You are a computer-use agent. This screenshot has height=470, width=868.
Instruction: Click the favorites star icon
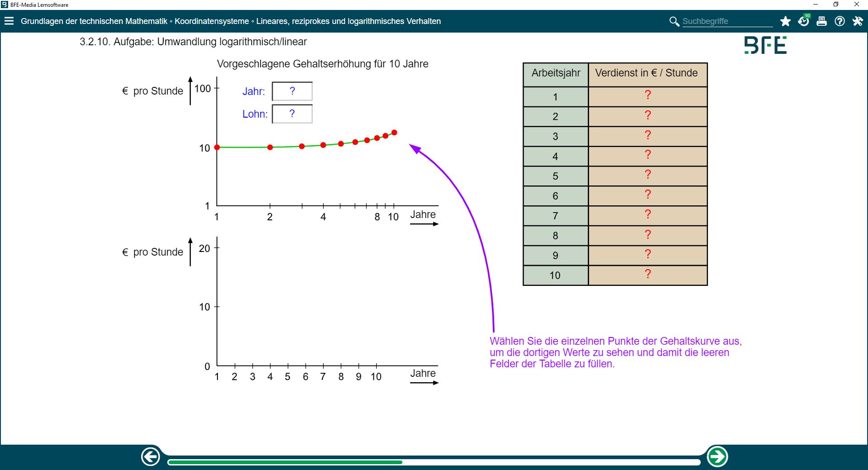[785, 21]
